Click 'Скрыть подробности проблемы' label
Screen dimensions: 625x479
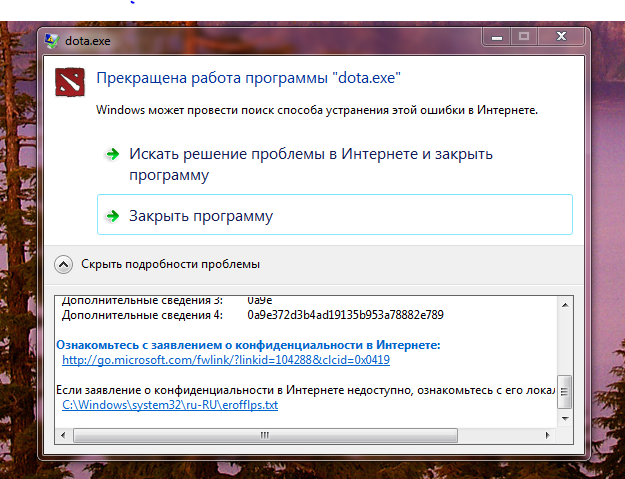click(170, 264)
